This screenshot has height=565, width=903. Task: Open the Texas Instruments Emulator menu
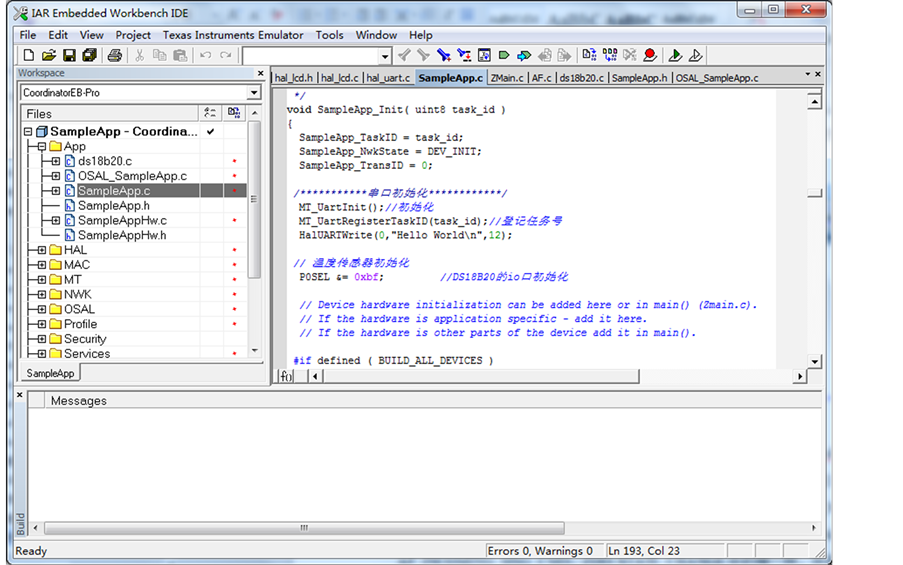pyautogui.click(x=233, y=35)
